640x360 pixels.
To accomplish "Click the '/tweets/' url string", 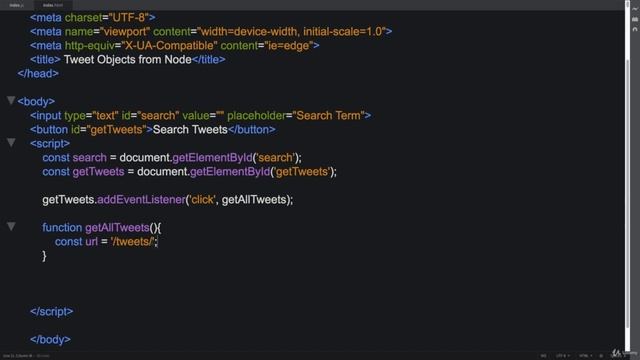I will point(133,242).
